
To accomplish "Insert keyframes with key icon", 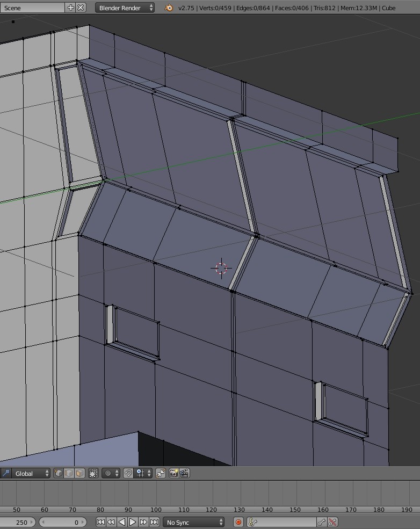I will [322, 522].
